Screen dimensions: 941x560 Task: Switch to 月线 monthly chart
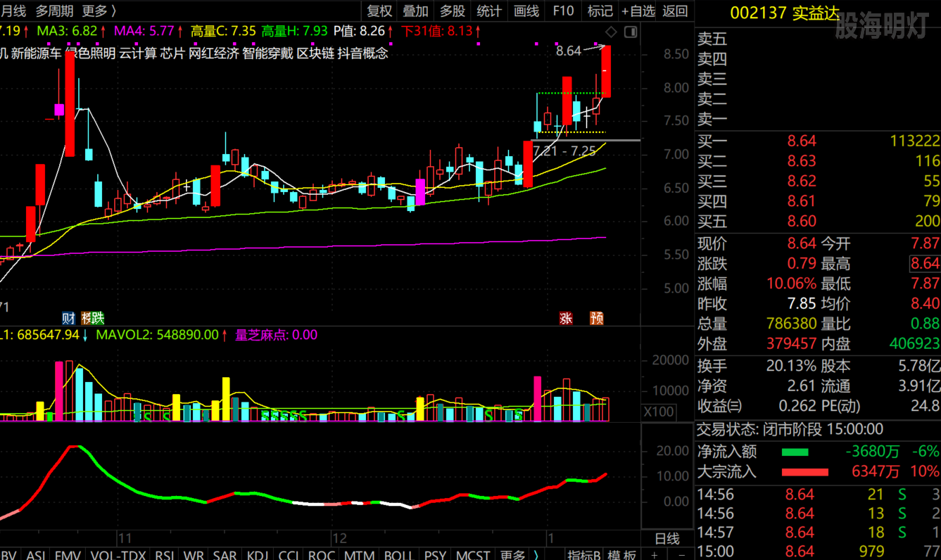tap(13, 11)
